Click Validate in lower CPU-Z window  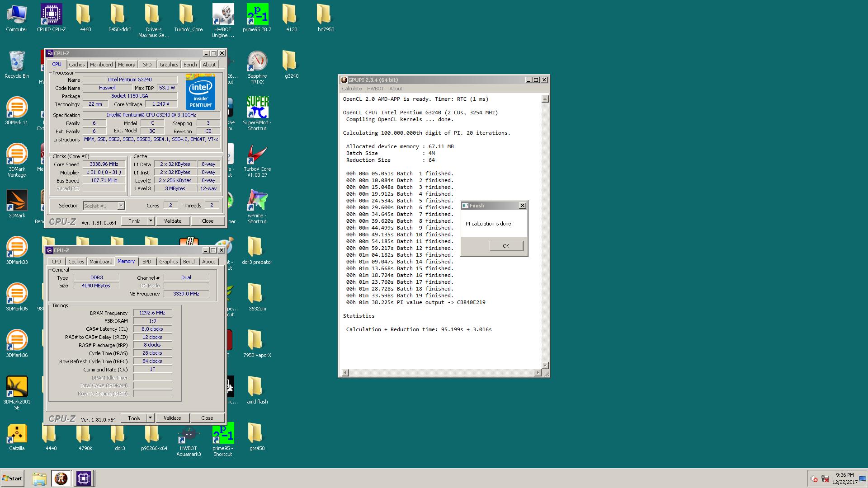click(172, 418)
